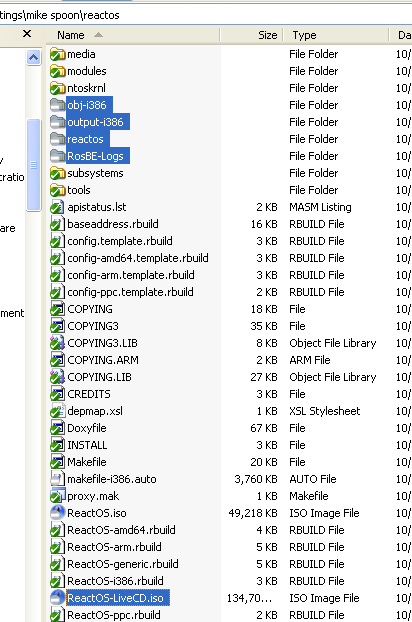
Task: Click the AUTO File type text
Action: click(312, 479)
